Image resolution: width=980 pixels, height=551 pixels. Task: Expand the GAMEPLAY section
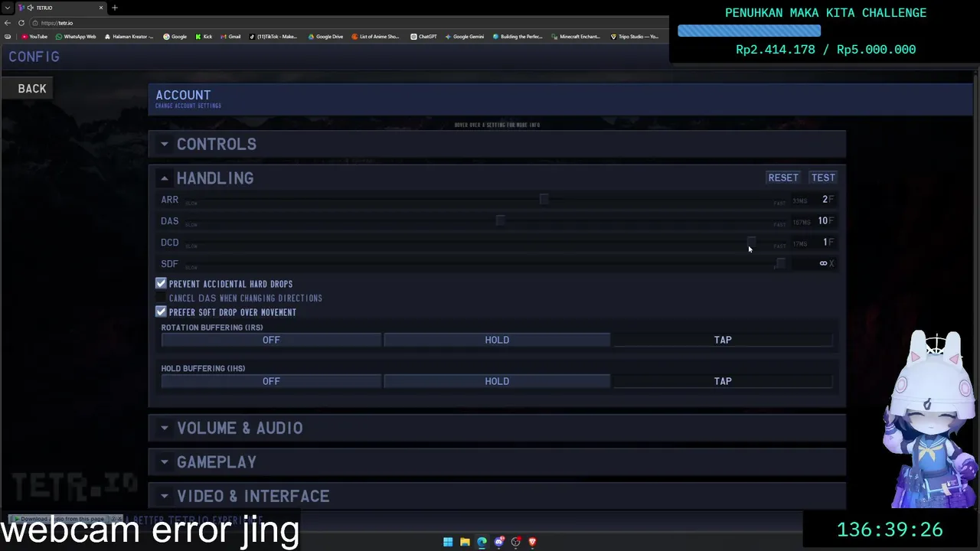497,462
